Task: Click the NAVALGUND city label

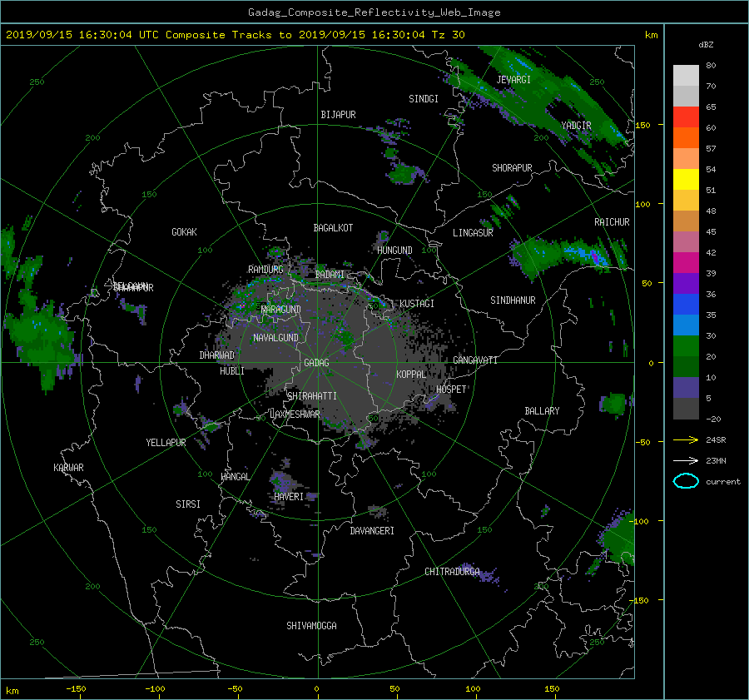Action: click(x=275, y=338)
